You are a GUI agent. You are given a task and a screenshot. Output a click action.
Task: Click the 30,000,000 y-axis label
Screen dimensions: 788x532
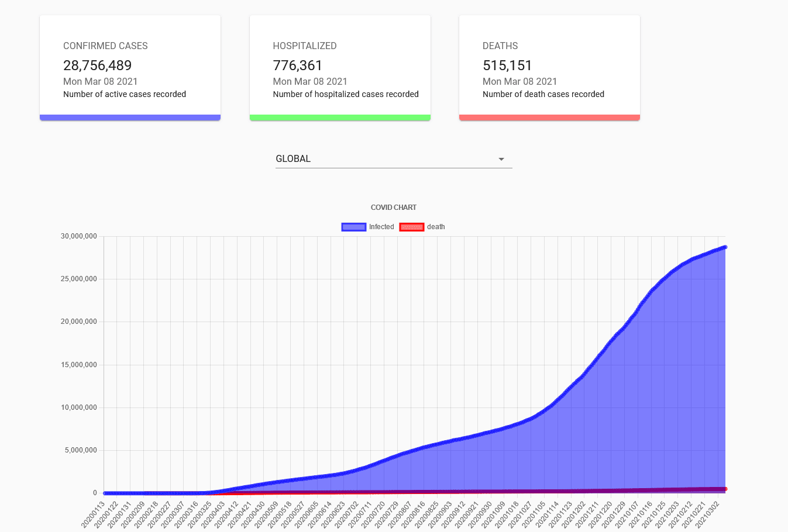(x=79, y=236)
